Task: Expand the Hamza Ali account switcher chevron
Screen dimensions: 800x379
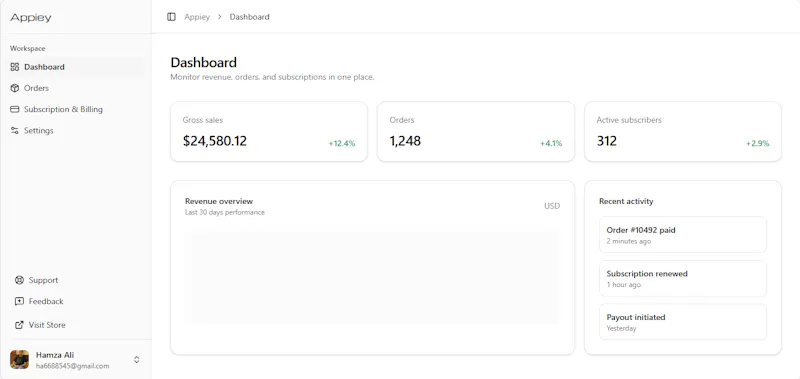Action: click(137, 360)
